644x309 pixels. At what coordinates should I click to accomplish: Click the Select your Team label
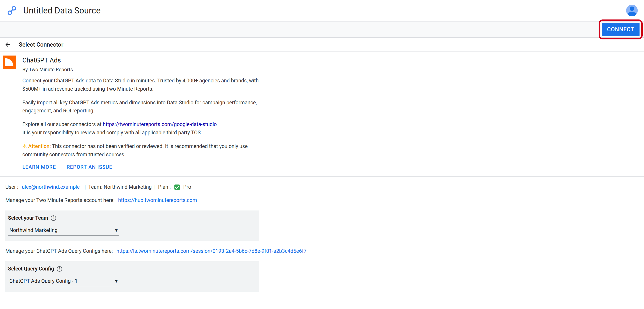pos(28,218)
